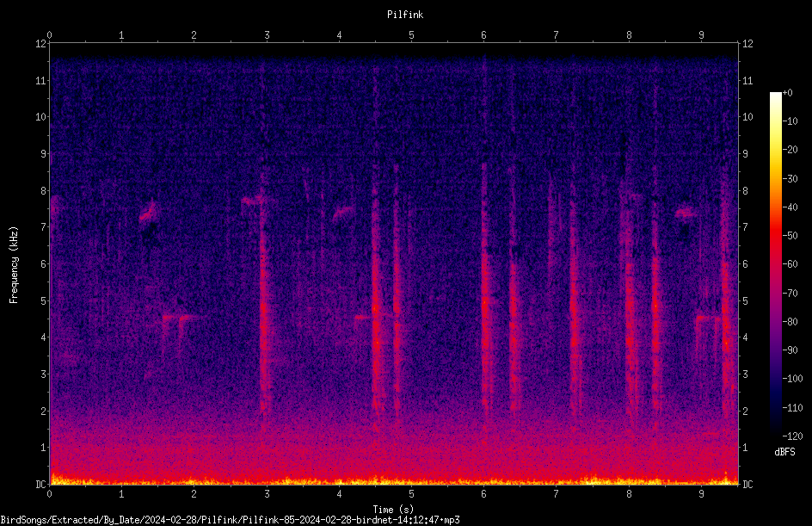Click the -50 label on color scale
812x526 pixels.
click(790, 235)
